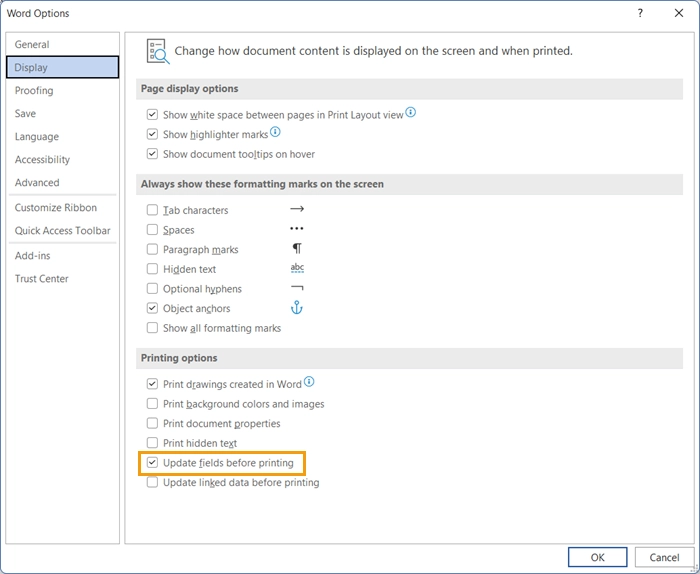Open the Add-ins category
700x574 pixels.
pos(62,256)
